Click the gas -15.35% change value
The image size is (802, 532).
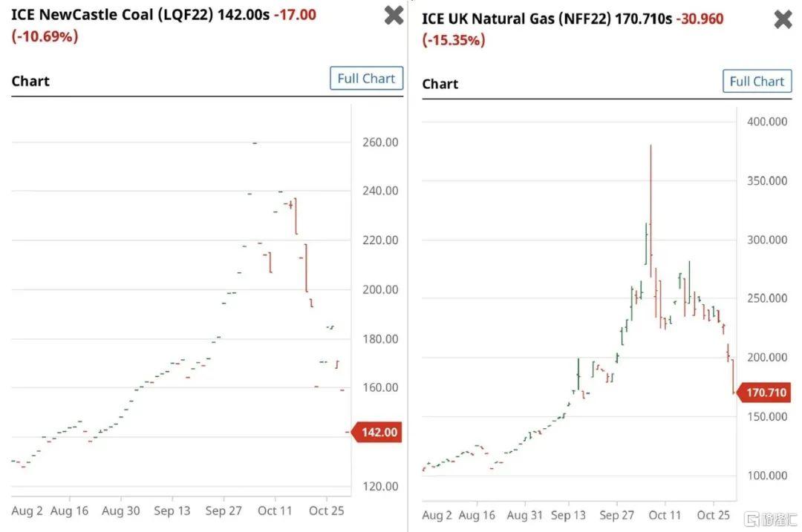pyautogui.click(x=454, y=40)
